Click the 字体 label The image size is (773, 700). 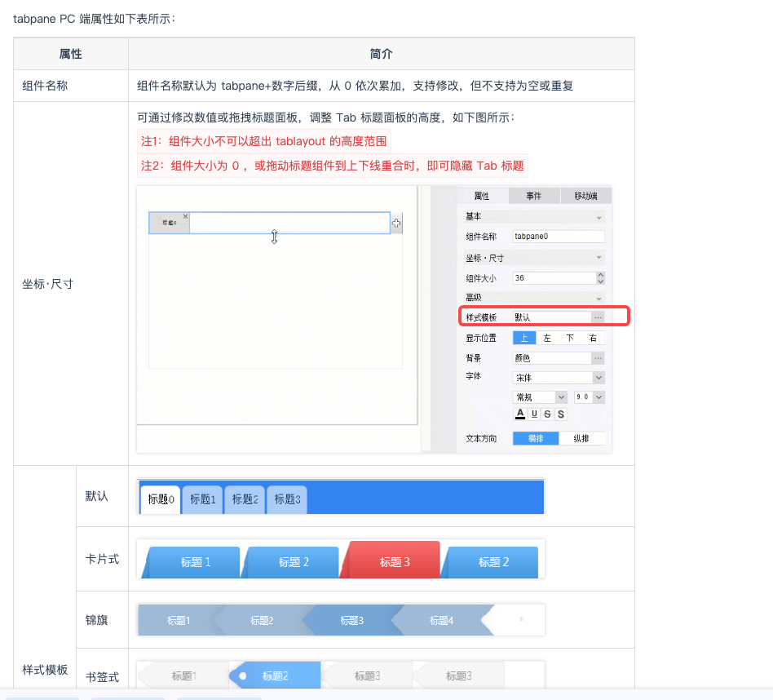point(473,376)
